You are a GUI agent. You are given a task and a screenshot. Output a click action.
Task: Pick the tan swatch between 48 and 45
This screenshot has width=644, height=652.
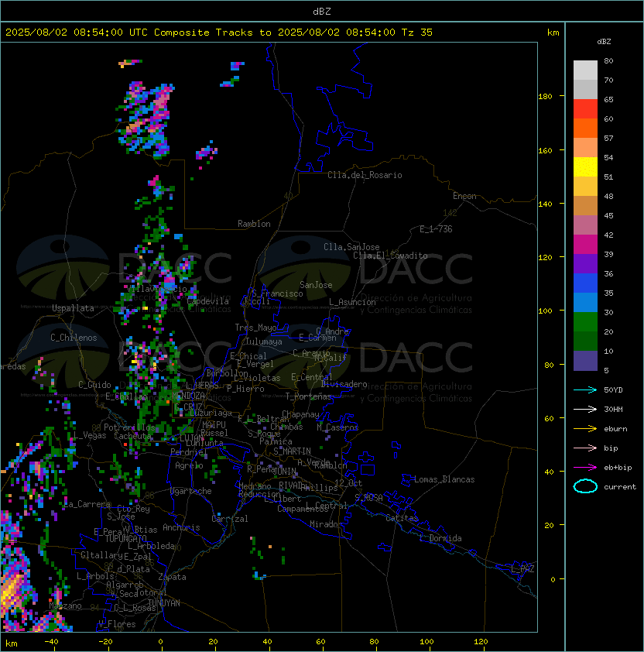[x=585, y=205]
